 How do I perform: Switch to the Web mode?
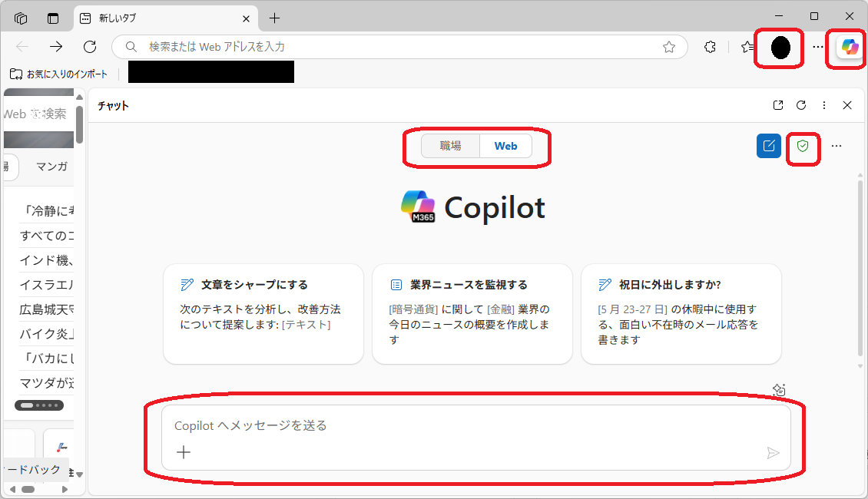click(506, 146)
